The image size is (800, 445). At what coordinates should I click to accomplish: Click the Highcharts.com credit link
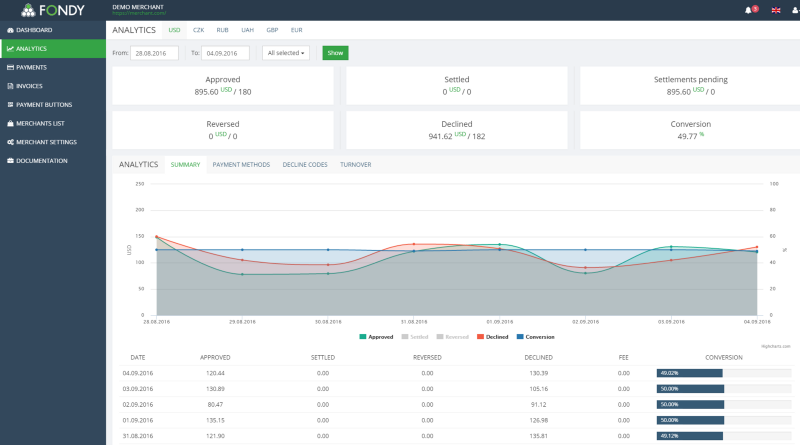[x=776, y=347]
